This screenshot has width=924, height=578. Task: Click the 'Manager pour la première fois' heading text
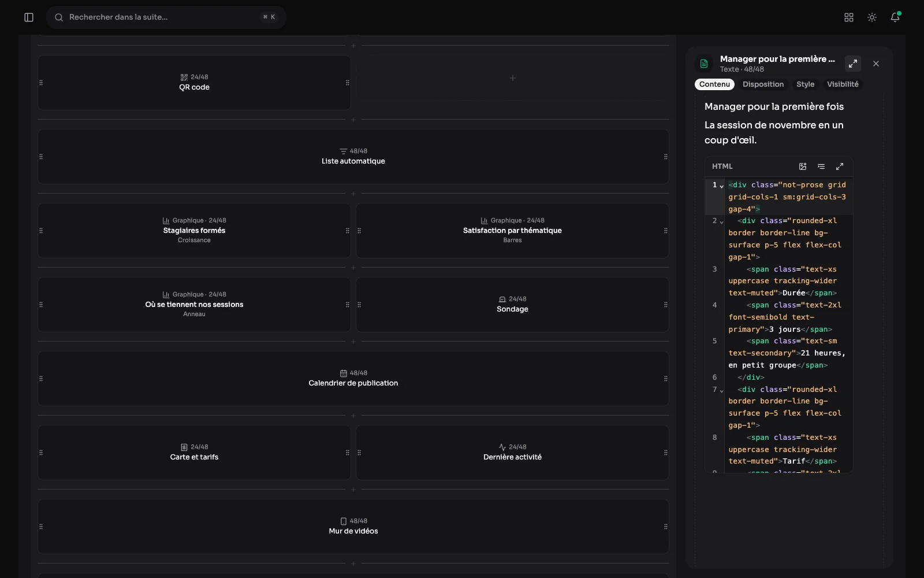pos(774,106)
